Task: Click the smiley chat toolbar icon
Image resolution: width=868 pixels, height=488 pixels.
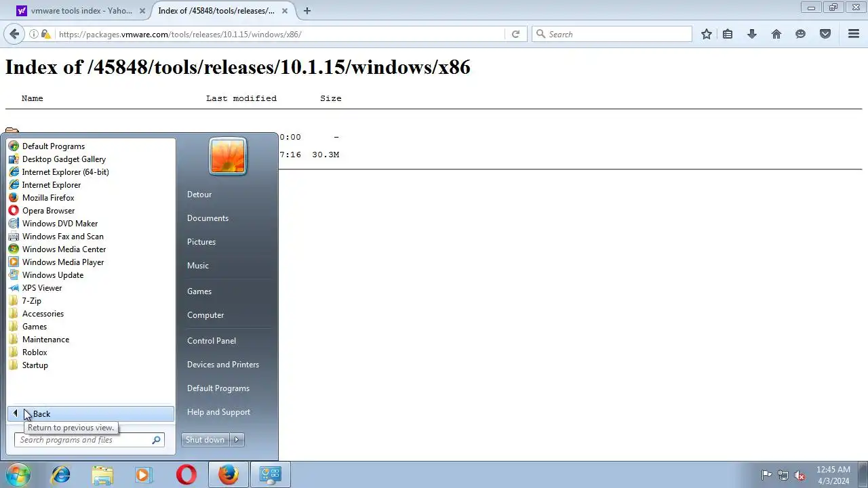Action: (x=801, y=34)
